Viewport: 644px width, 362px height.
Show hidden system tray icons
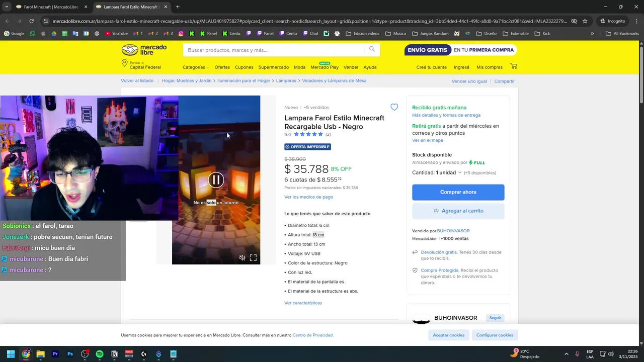click(x=566, y=354)
